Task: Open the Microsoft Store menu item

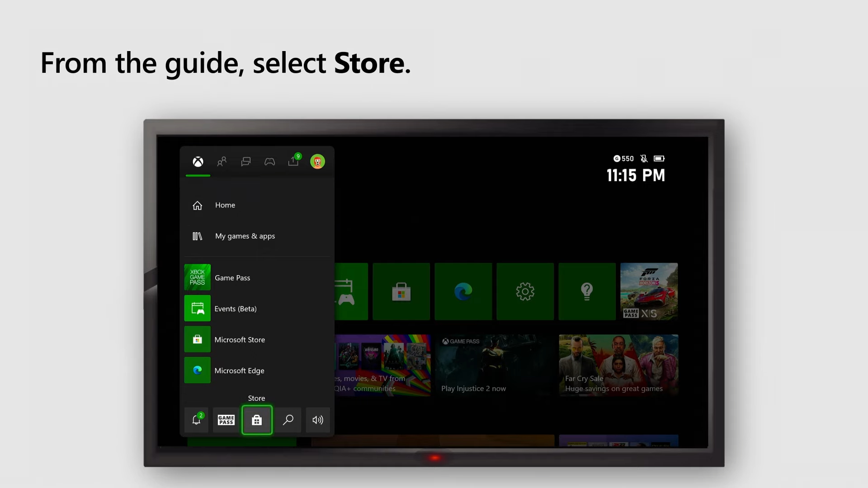Action: coord(240,339)
